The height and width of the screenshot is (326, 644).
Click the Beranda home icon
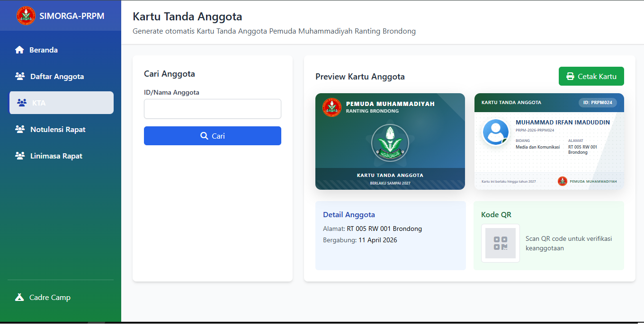[19, 50]
